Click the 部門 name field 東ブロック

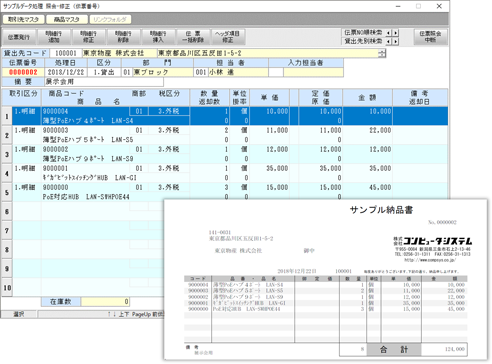[163, 72]
